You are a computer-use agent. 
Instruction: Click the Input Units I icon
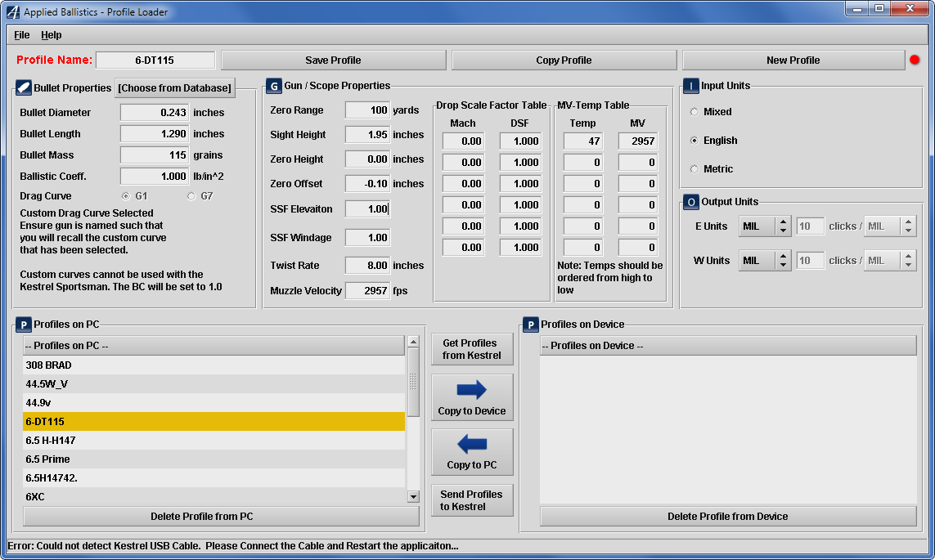point(690,86)
